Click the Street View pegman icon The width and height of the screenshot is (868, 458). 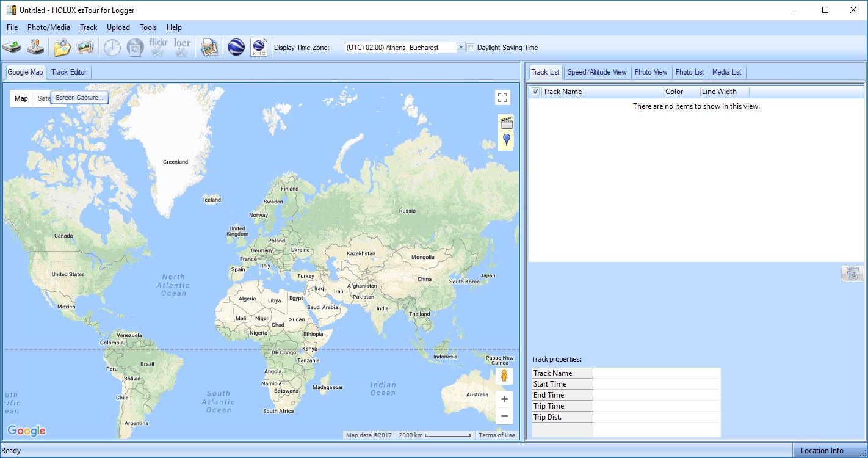coord(504,375)
